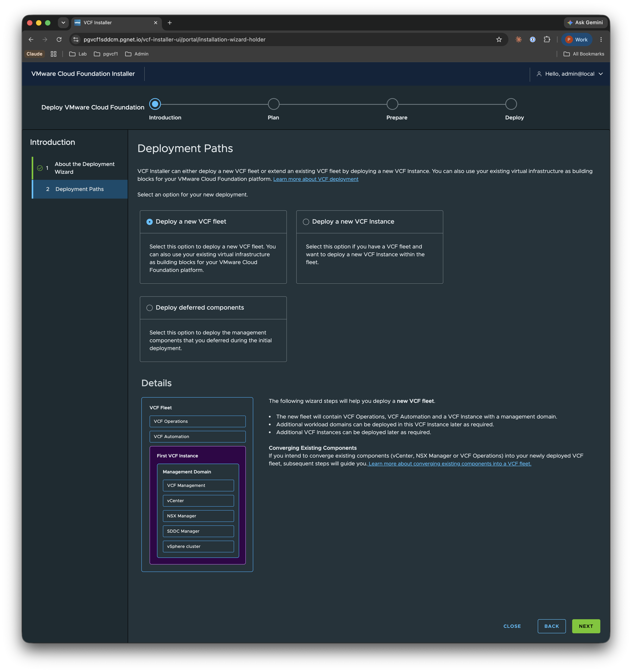Click the Details heading
The width and height of the screenshot is (632, 672).
point(156,383)
